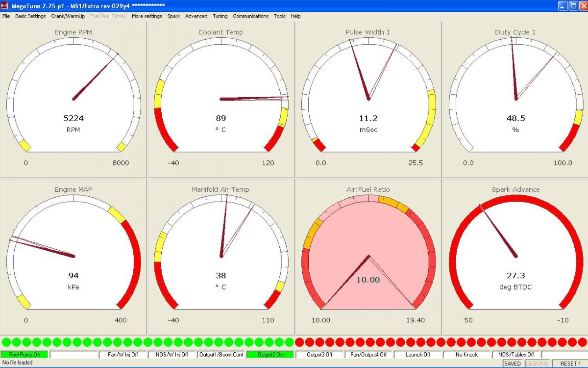The image size is (588, 368).
Task: Click the NOS/W Inj Off indicator
Action: point(172,354)
